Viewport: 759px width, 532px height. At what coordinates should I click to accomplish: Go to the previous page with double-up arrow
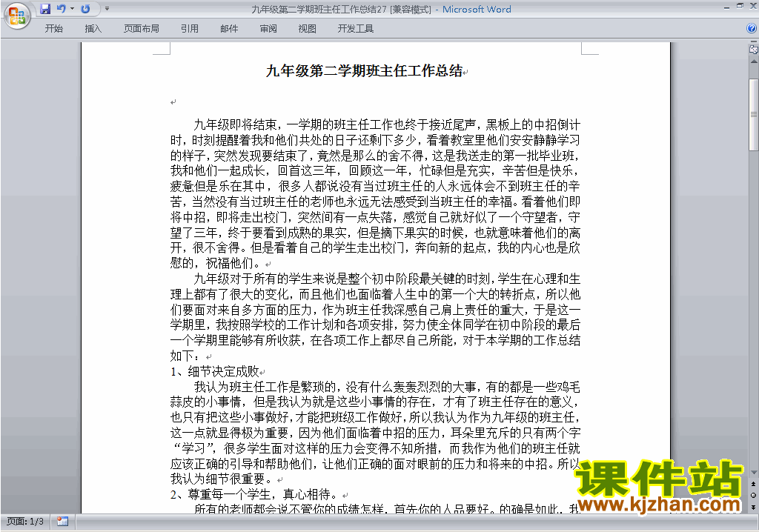[x=754, y=484]
